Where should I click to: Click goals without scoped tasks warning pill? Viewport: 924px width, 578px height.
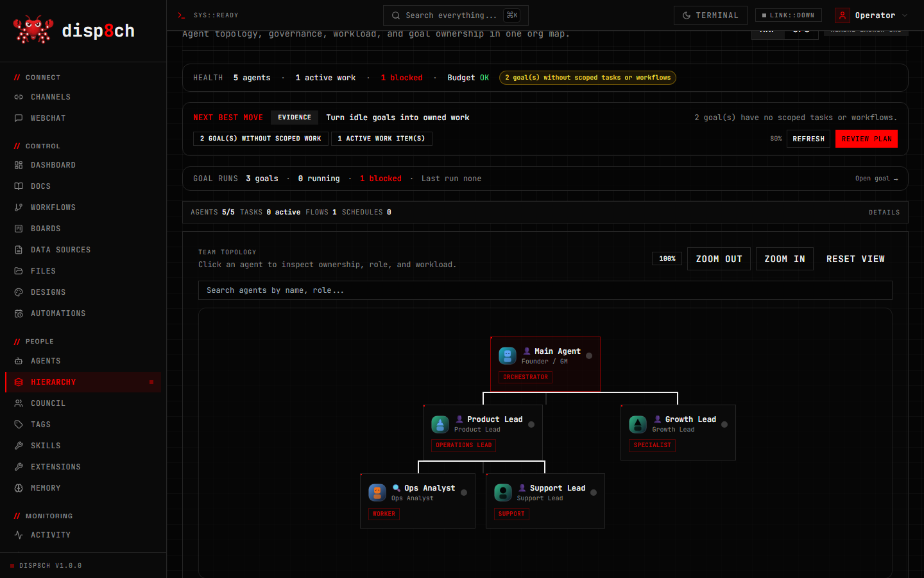coord(587,78)
